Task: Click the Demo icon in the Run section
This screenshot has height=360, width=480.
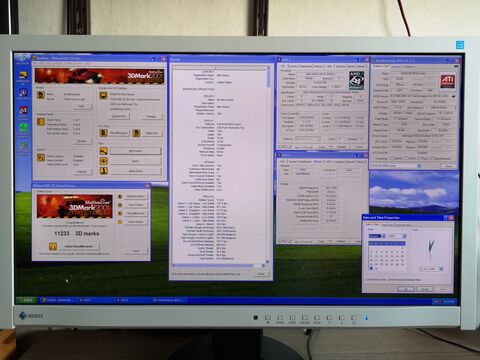Action: coord(103,161)
